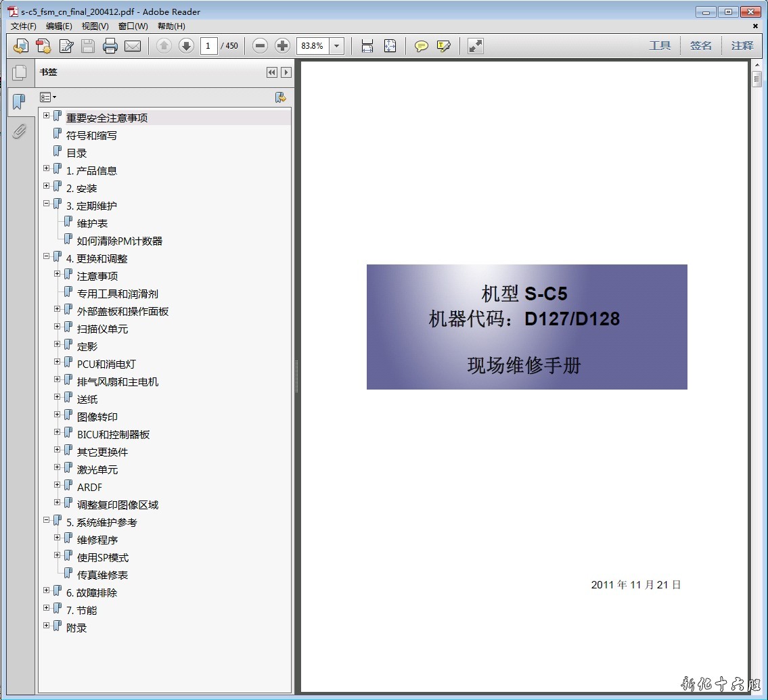Show the page thumbnails panel
Screen dimensions: 768x700
[19, 72]
